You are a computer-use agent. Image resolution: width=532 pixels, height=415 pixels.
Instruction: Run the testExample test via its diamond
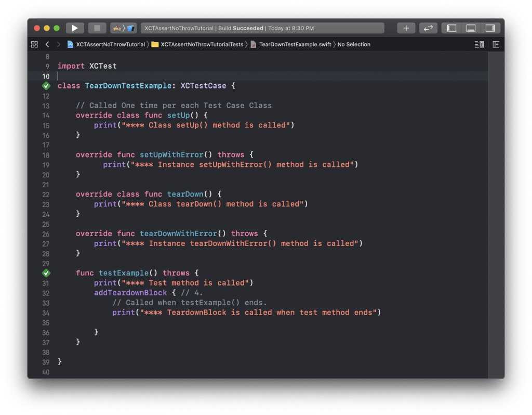pyautogui.click(x=46, y=273)
